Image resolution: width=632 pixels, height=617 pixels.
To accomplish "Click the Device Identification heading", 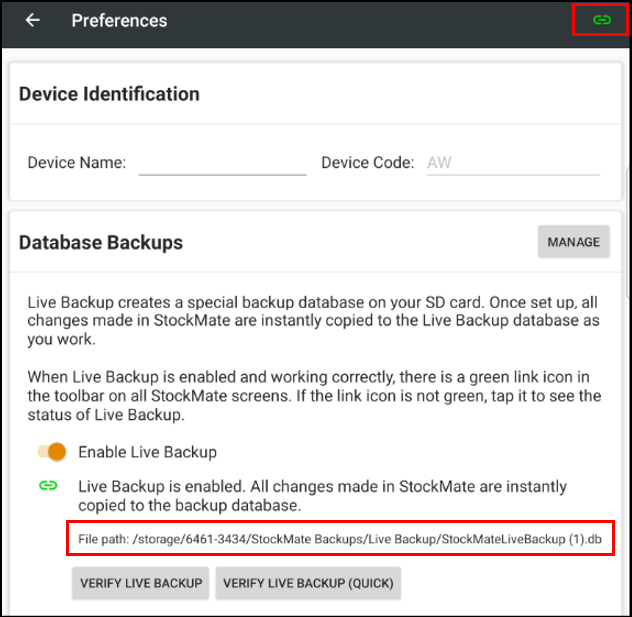I will pyautogui.click(x=109, y=94).
